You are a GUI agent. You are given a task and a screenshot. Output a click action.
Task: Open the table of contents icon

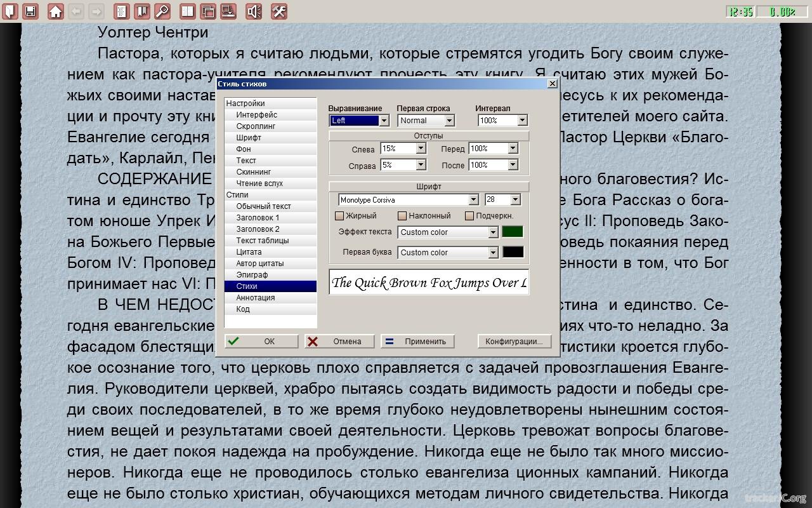(122, 11)
